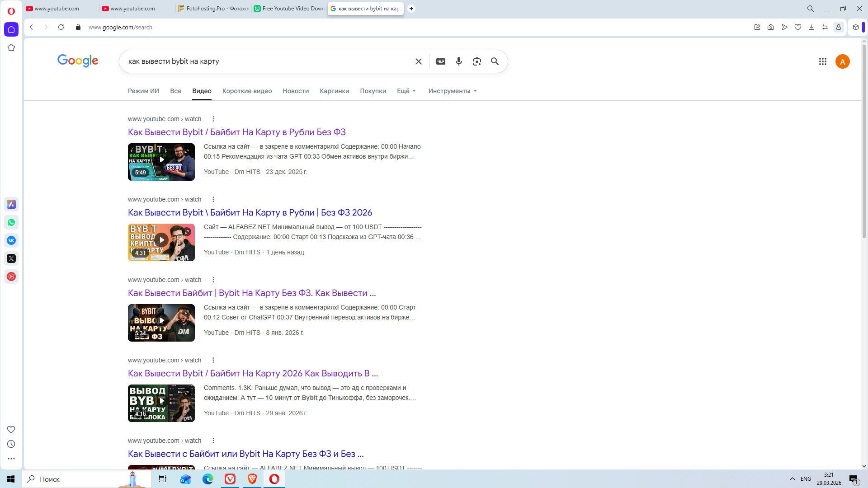Open Brave browser from the taskbar
The width and height of the screenshot is (868, 488).
(252, 479)
